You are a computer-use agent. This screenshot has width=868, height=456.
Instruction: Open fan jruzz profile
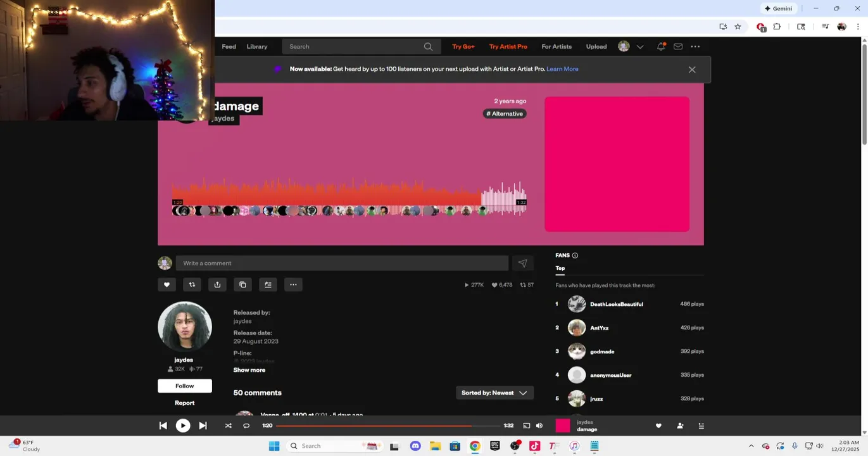click(x=596, y=399)
